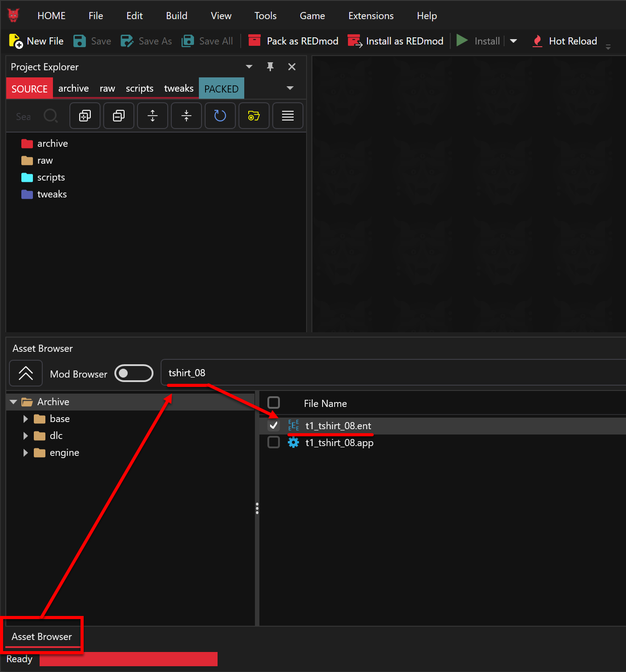Pin the Project Explorer panel
The width and height of the screenshot is (626, 672).
(270, 67)
